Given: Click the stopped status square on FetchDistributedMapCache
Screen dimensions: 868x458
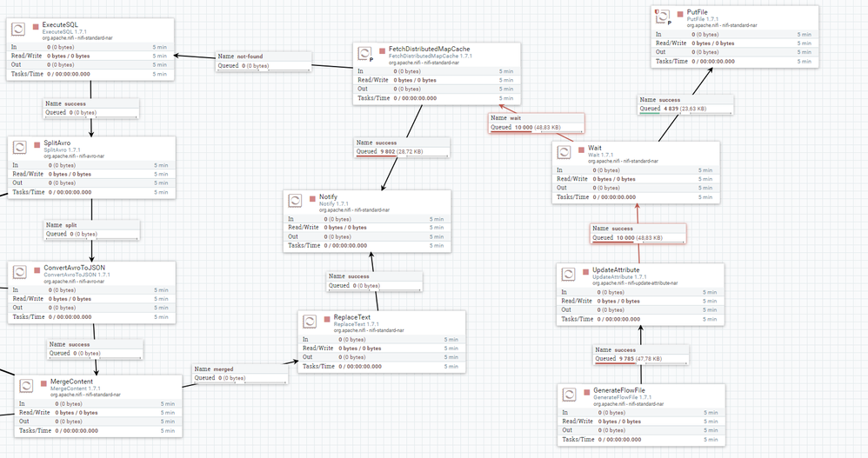Looking at the screenshot, I should [x=382, y=50].
